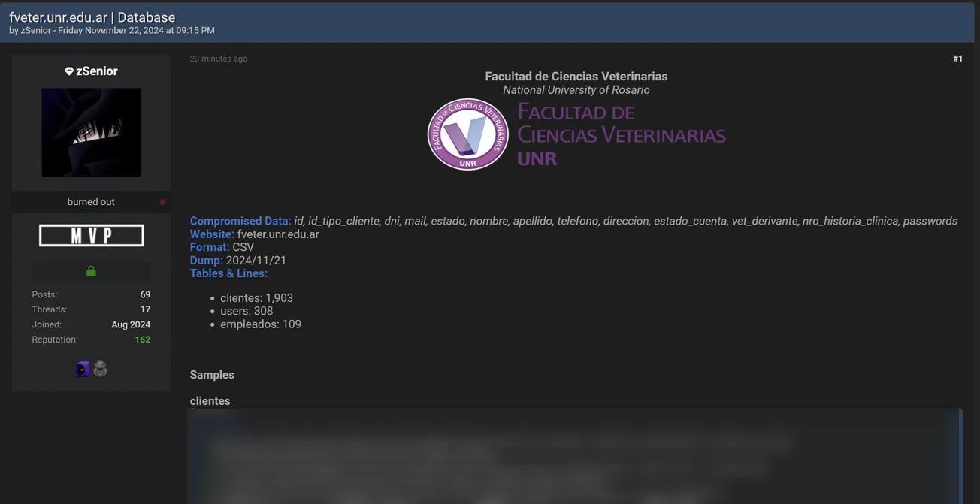Viewport: 980px width, 504px height.
Task: Click zSenior's avatar image
Action: [x=90, y=132]
